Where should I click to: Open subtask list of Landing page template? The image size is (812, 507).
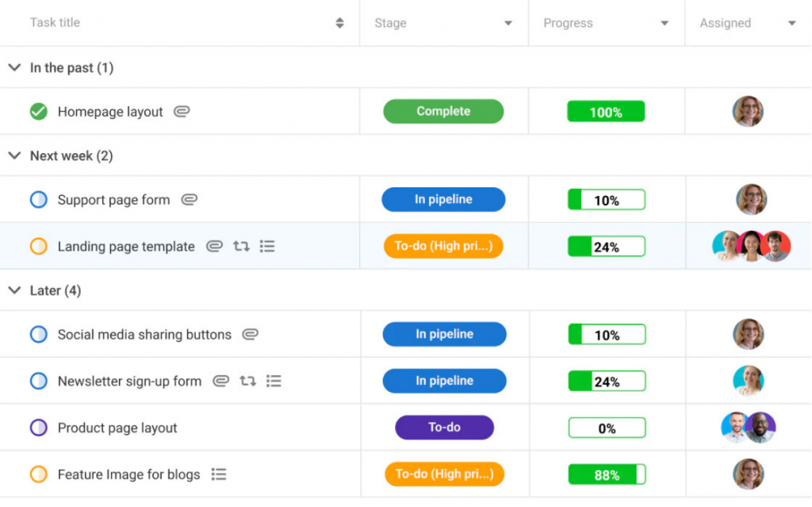[x=267, y=246]
